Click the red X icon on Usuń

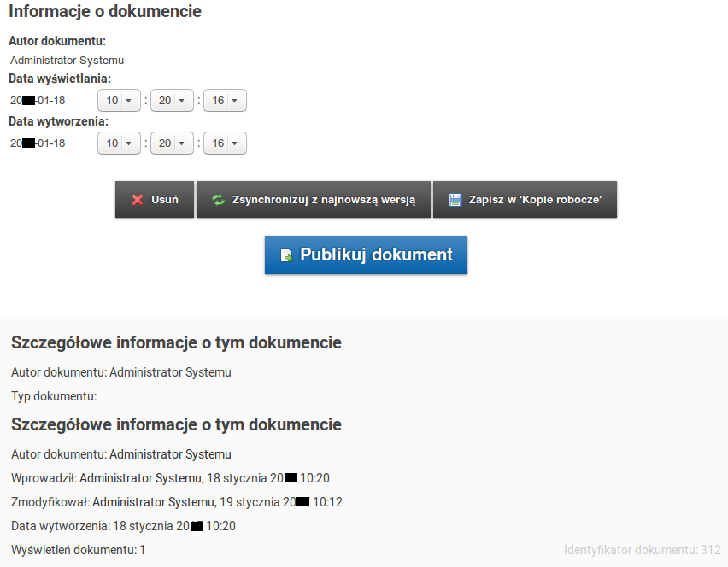point(137,200)
